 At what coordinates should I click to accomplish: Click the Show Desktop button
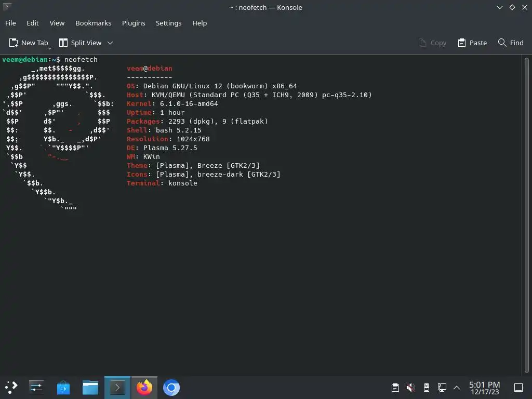[x=518, y=388]
